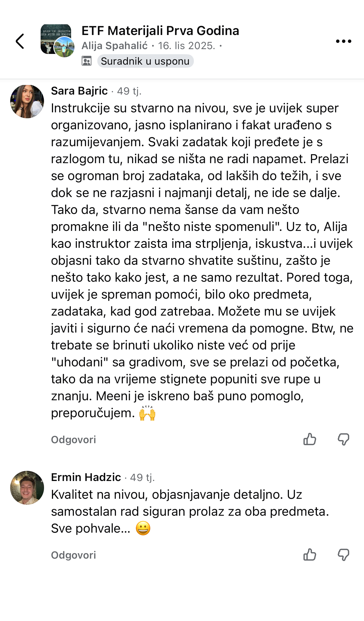Tap the post date 16. lis 2025.
The height and width of the screenshot is (621, 364).
point(187,46)
